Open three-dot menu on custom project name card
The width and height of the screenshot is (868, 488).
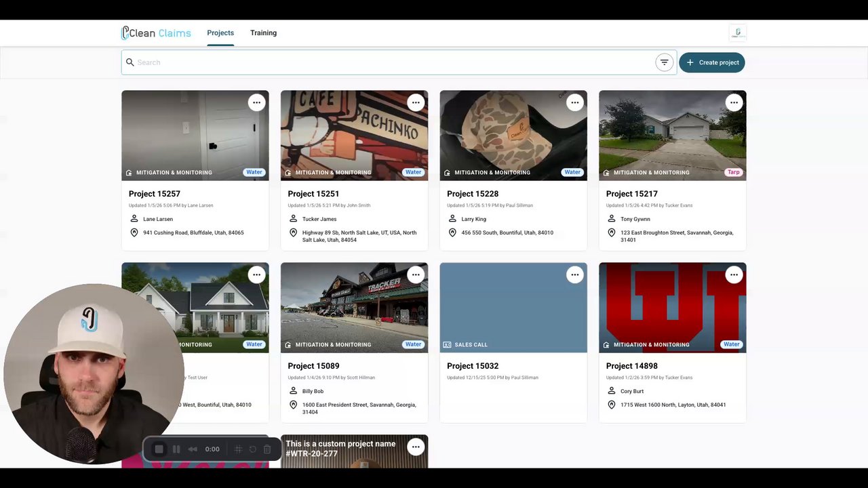[416, 447]
